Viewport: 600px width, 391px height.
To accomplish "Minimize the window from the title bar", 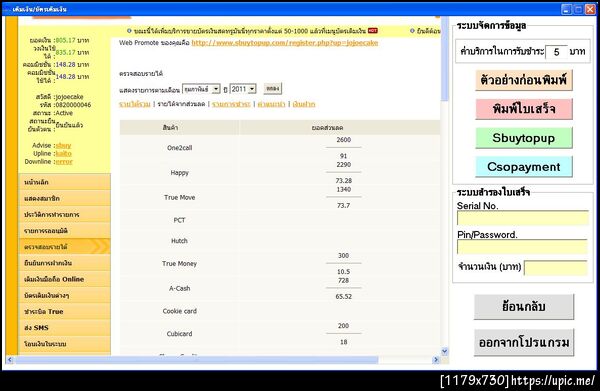I will pos(566,9).
